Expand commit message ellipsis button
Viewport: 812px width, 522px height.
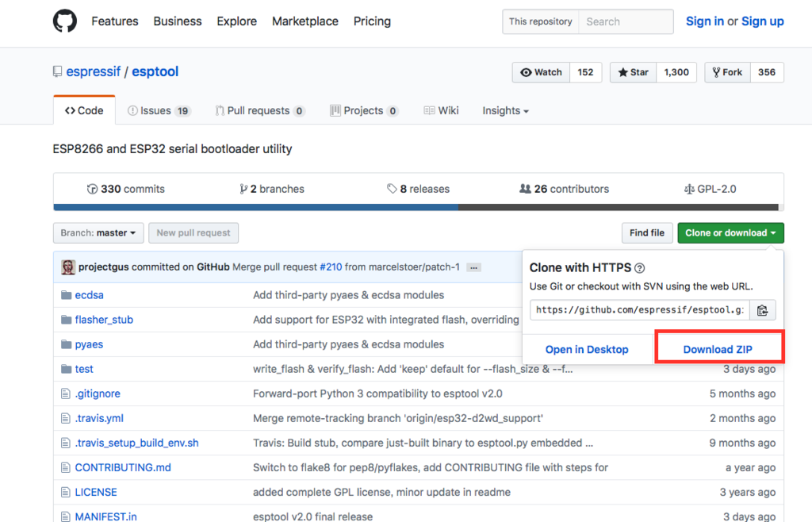(x=473, y=267)
